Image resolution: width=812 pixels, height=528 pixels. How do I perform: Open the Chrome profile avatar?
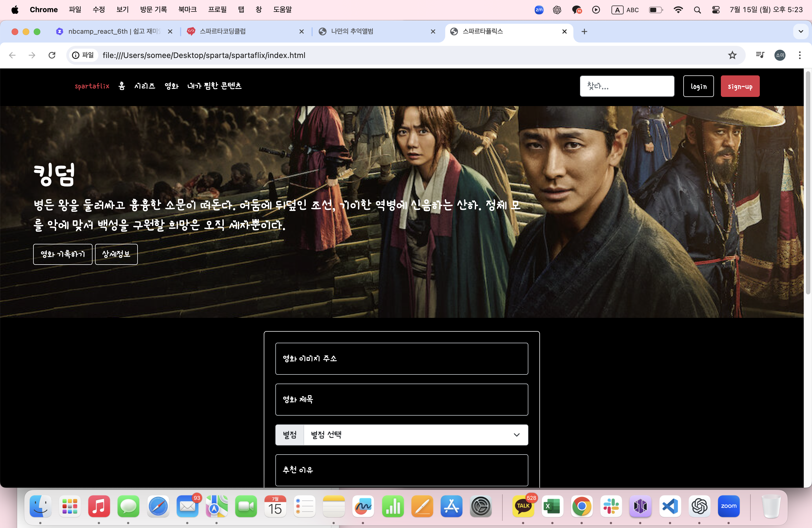coord(780,55)
